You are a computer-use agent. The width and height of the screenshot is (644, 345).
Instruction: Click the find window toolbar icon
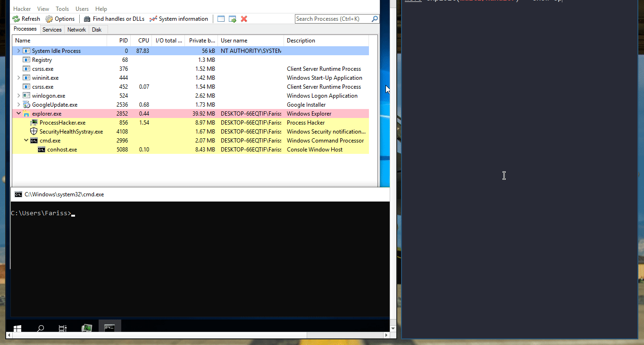[221, 19]
